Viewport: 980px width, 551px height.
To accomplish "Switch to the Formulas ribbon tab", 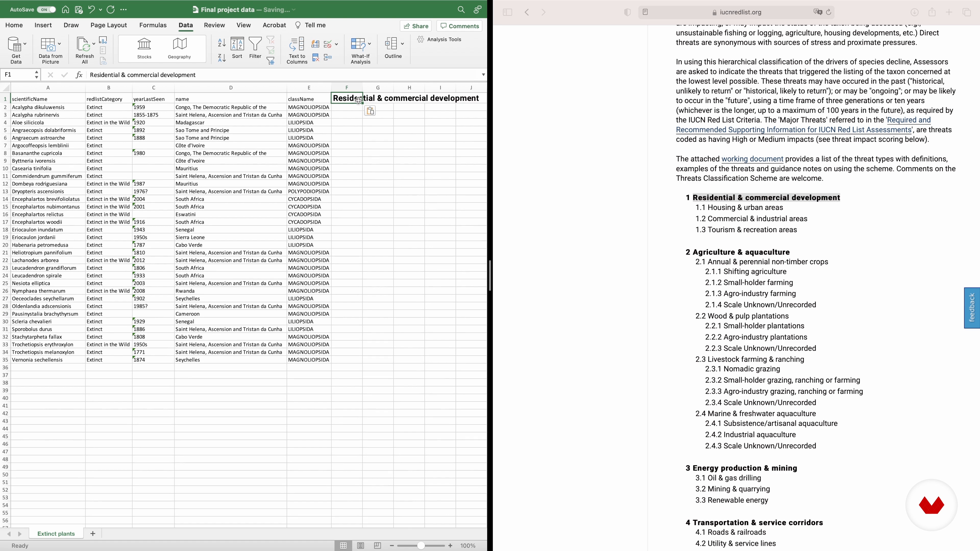I will (153, 25).
